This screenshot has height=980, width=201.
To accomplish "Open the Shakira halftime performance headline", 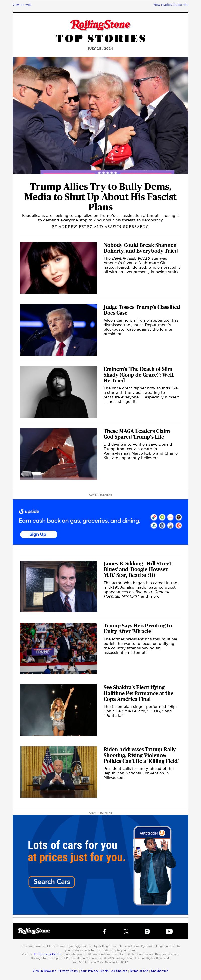I will click(138, 693).
